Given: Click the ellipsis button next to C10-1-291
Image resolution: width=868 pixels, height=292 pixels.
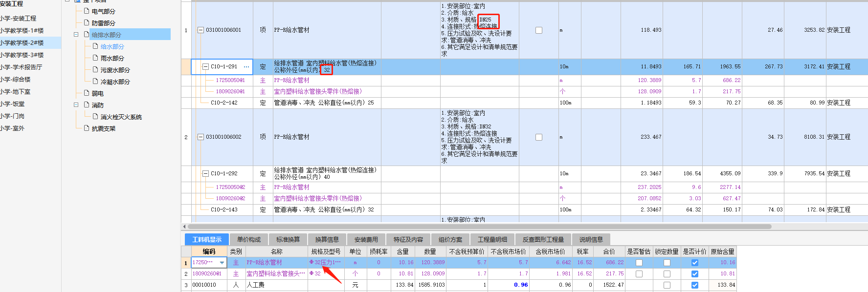Looking at the screenshot, I should [246, 67].
